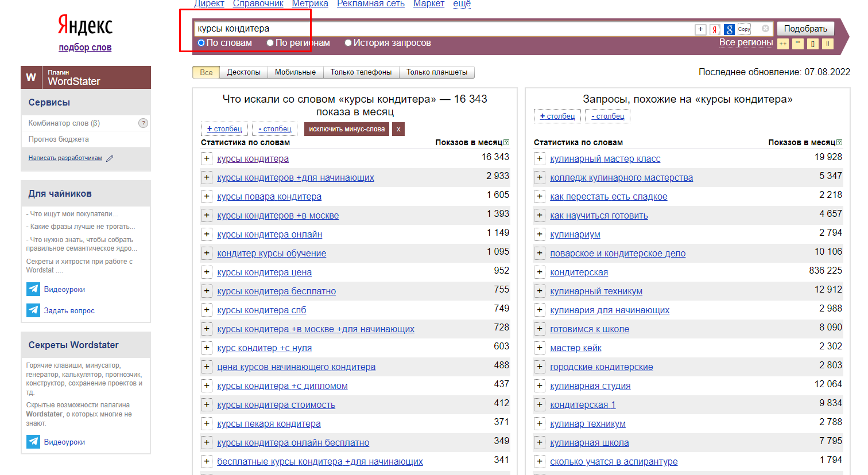The height and width of the screenshot is (475, 868).
Task: Click plus button beside курсы кондитера спб
Action: coord(207,310)
